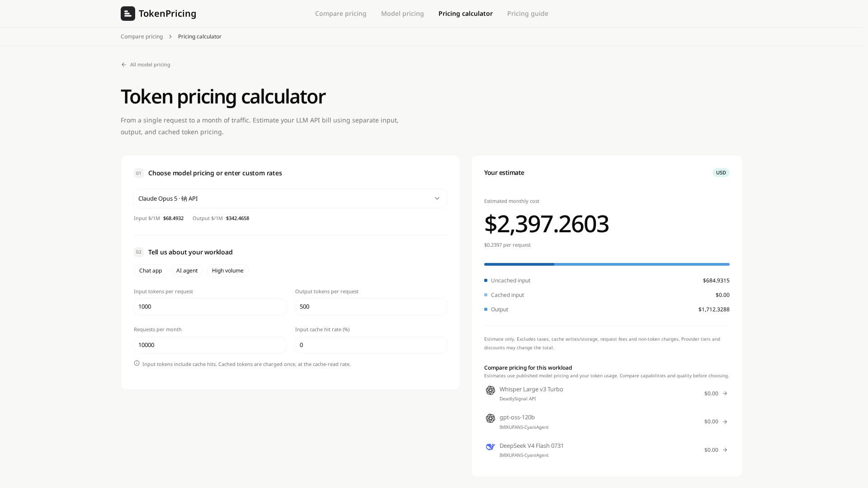Focus the Output tokens per request field
The image size is (868, 488).
point(371,307)
